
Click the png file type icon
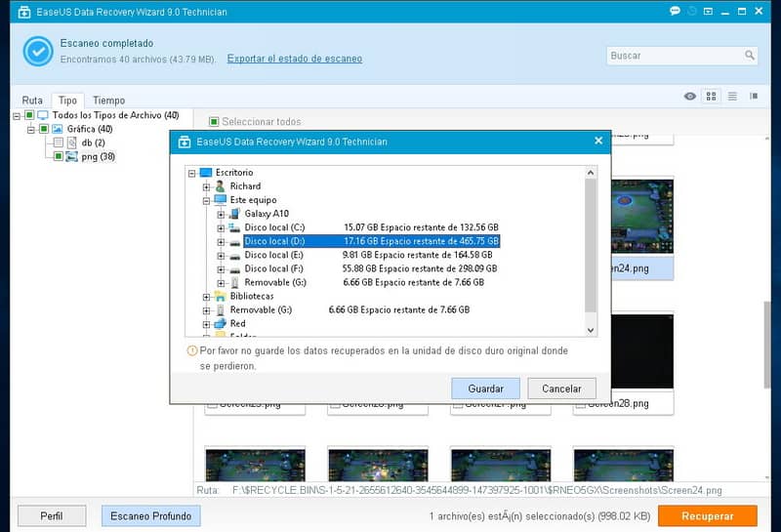71,156
